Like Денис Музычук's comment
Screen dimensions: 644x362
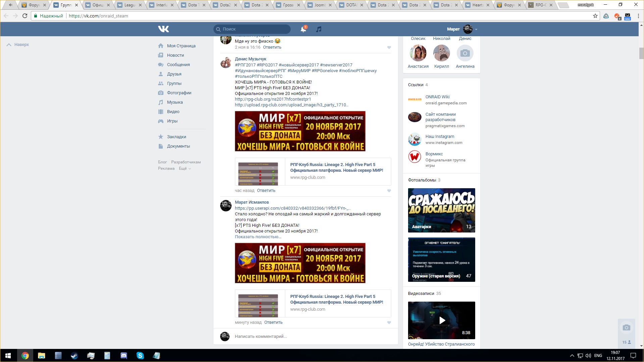click(389, 191)
